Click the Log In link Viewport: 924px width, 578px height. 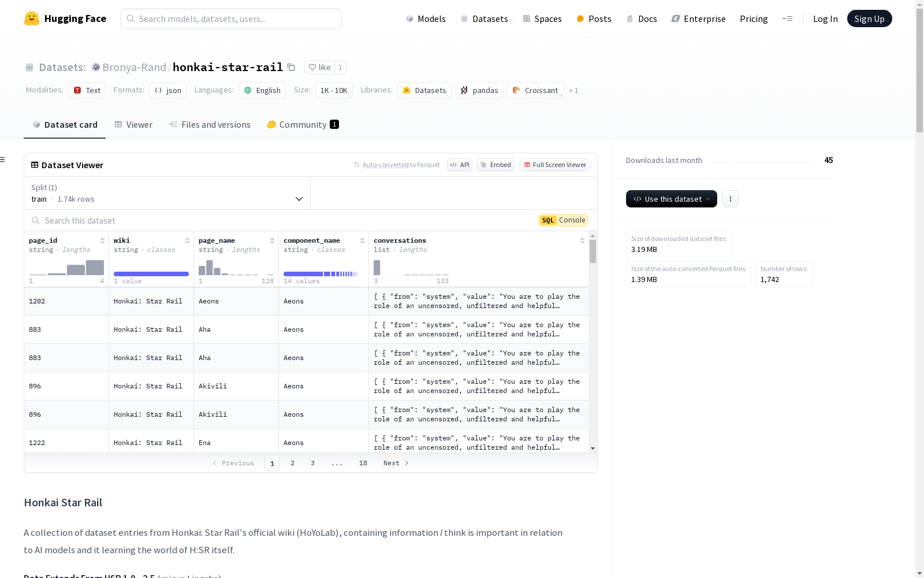tap(825, 18)
